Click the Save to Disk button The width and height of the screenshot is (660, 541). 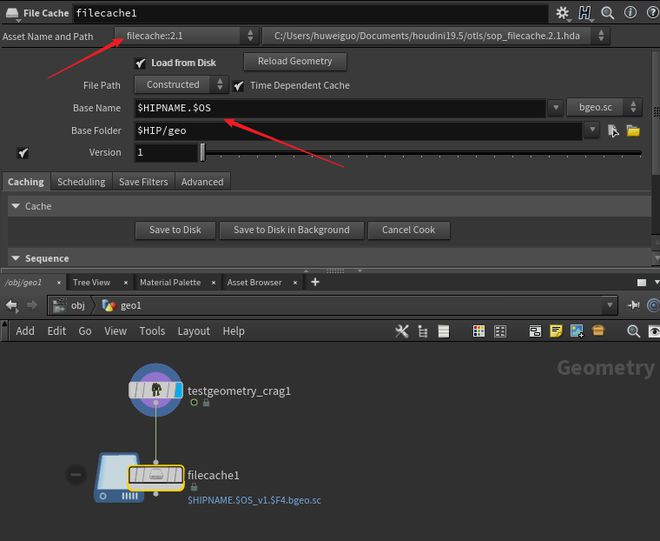click(175, 230)
